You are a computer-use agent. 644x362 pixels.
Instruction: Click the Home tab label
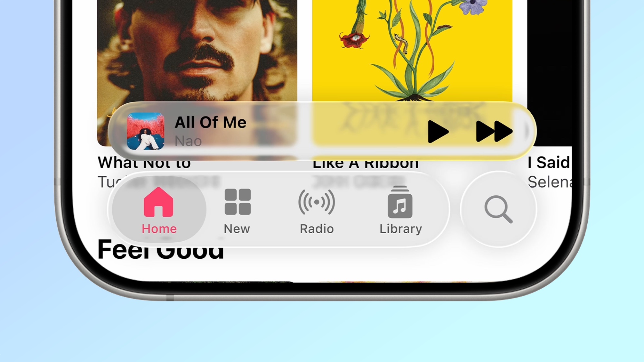point(159,229)
